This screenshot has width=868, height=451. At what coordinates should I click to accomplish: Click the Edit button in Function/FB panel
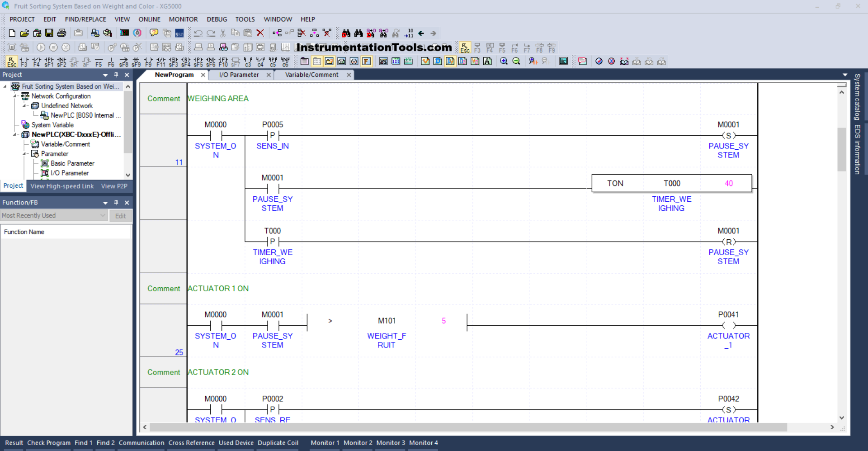tap(120, 216)
